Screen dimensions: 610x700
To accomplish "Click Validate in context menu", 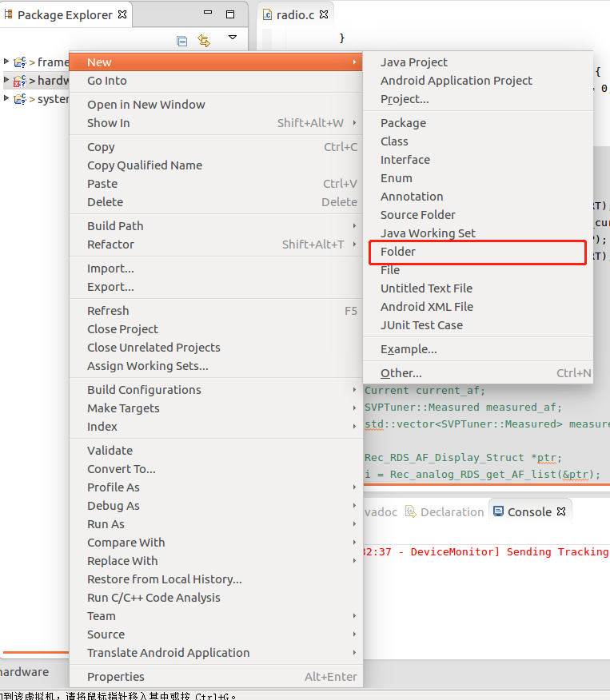I will (216, 451).
